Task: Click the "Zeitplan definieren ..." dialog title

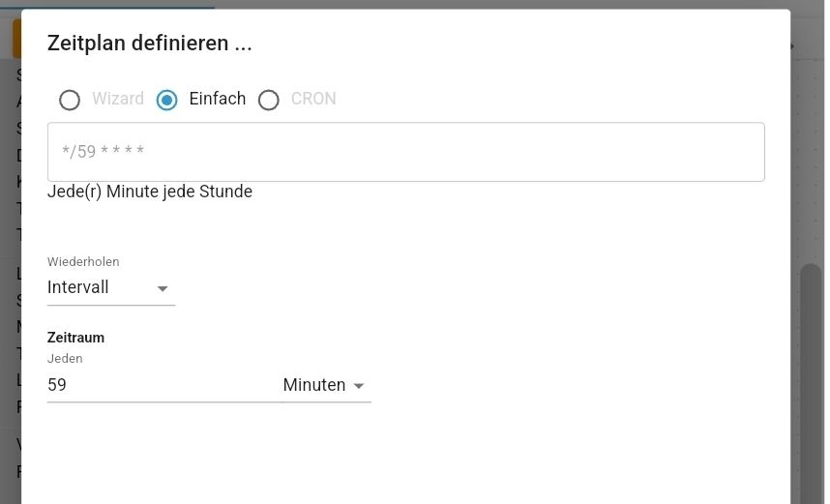Action: pyautogui.click(x=150, y=43)
